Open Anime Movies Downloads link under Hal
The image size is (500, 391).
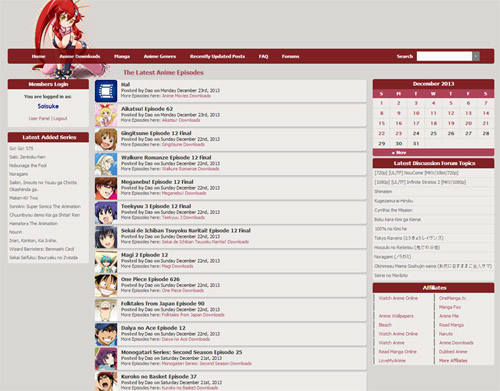pyautogui.click(x=186, y=96)
